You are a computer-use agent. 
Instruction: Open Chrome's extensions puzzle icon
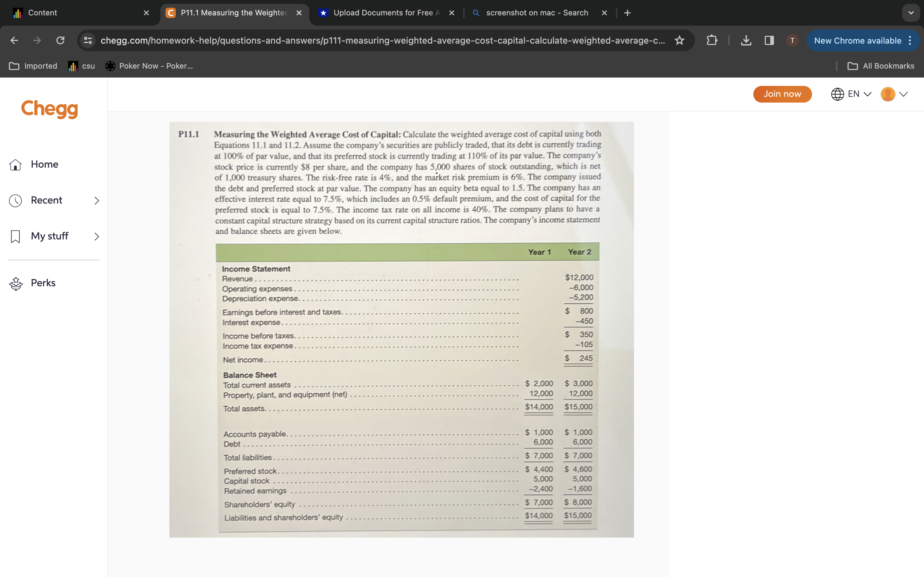point(711,40)
